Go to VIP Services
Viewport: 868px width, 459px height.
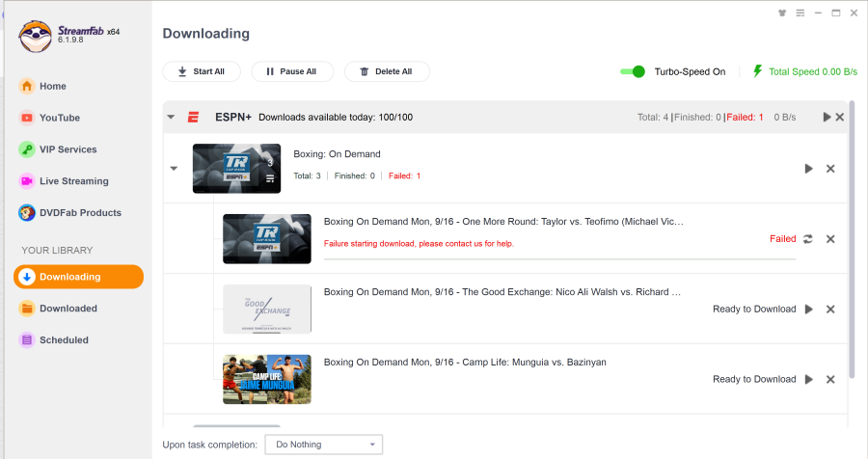(x=58, y=148)
